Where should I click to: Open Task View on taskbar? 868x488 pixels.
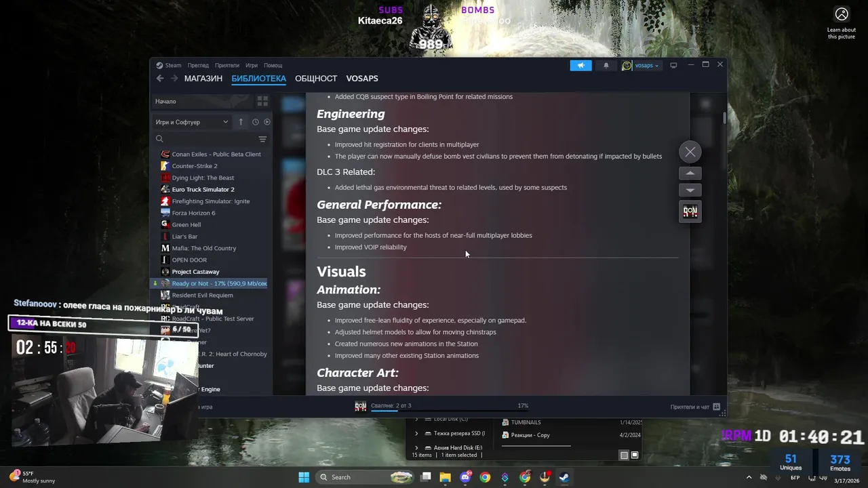click(426, 477)
